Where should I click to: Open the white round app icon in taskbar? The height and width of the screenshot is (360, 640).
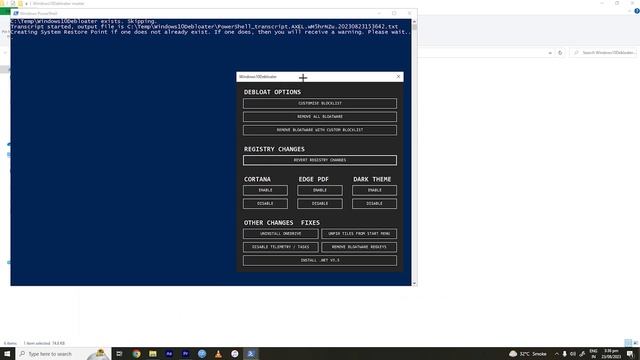[x=235, y=354]
